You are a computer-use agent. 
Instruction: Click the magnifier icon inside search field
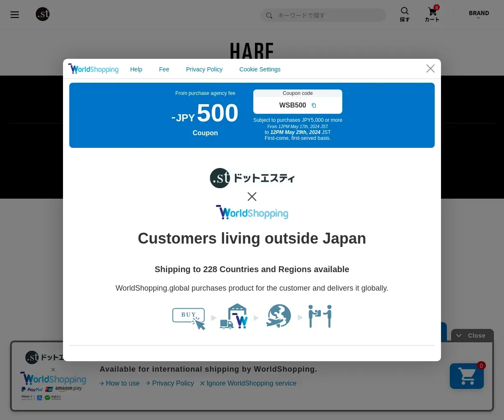269,16
